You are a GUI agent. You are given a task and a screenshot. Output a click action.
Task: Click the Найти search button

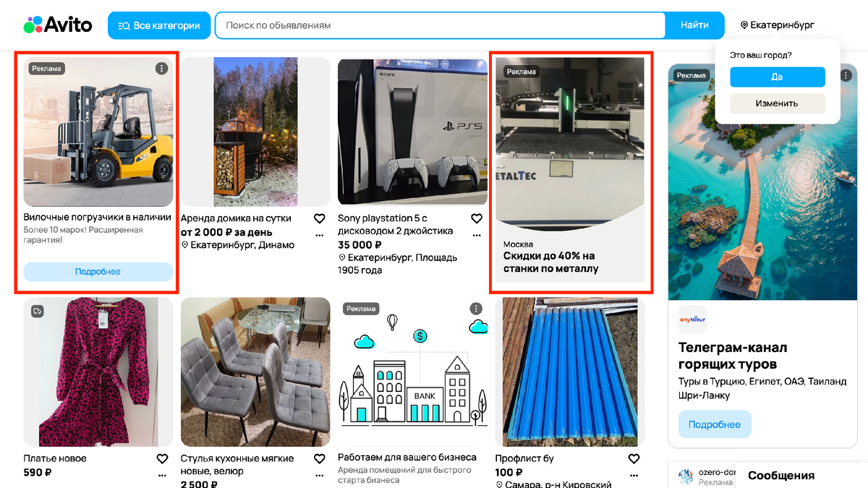694,25
